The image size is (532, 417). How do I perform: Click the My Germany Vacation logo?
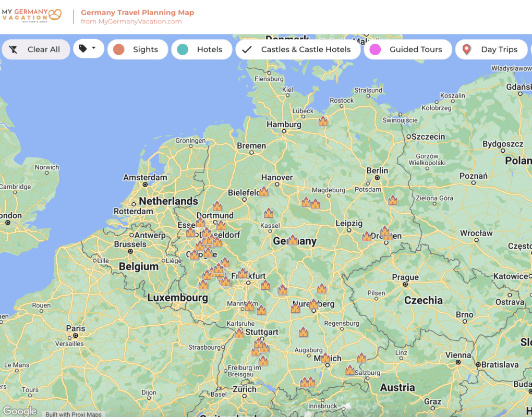click(x=32, y=16)
